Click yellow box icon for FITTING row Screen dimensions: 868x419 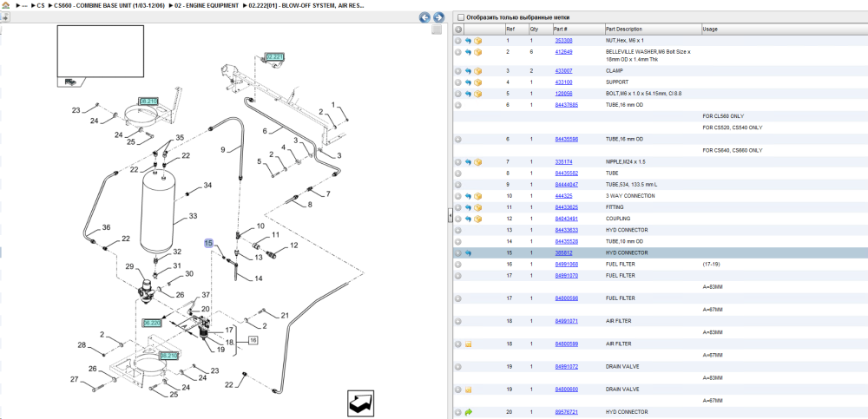point(477,207)
